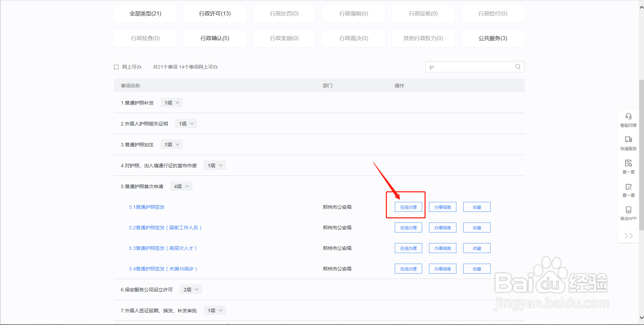Select the 行政确认(5) category tab
The height and width of the screenshot is (325, 644).
[215, 38]
